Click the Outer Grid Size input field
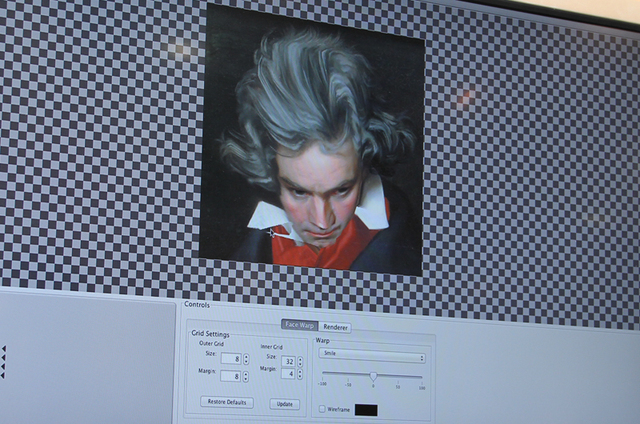The image size is (640, 424). [230, 358]
